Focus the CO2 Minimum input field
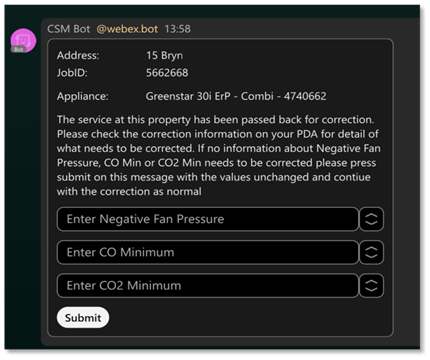 tap(208, 286)
